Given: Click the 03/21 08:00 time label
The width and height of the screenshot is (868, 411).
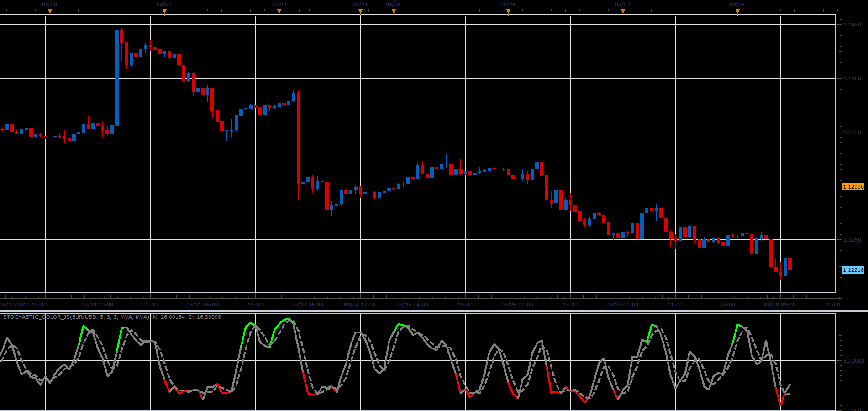Looking at the screenshot, I should point(202,305).
